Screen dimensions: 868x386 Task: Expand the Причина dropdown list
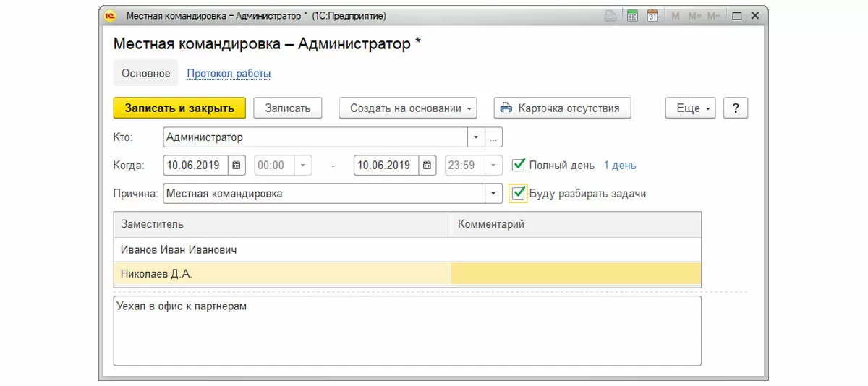[494, 194]
